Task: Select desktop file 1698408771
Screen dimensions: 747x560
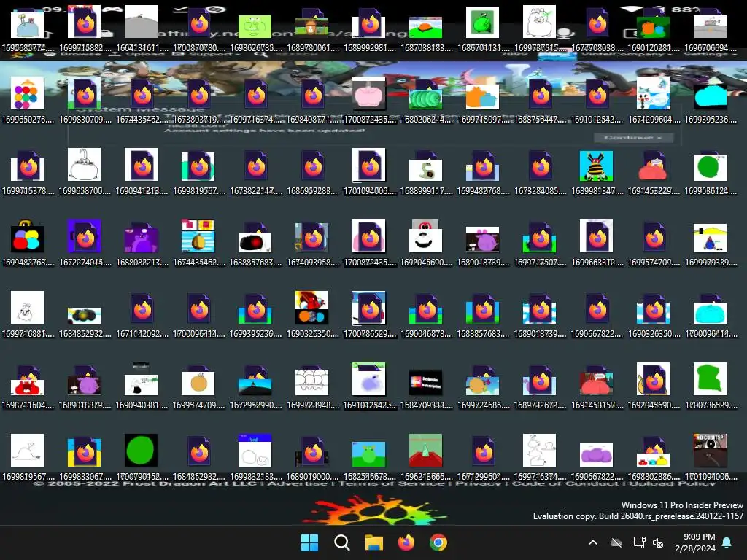Action: pyautogui.click(x=312, y=101)
